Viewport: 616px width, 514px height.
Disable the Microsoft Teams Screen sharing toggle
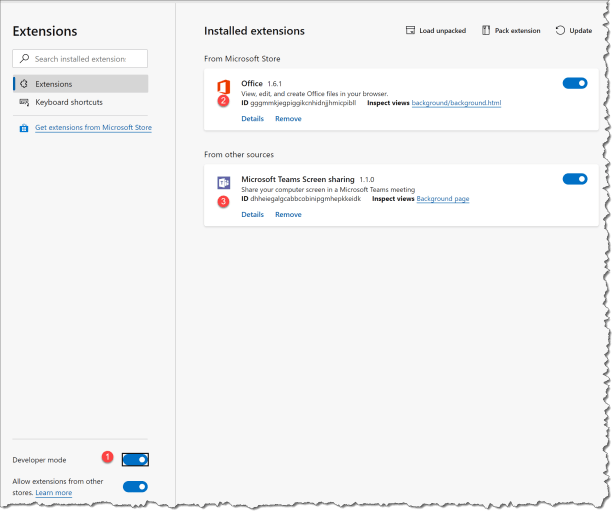pyautogui.click(x=575, y=179)
